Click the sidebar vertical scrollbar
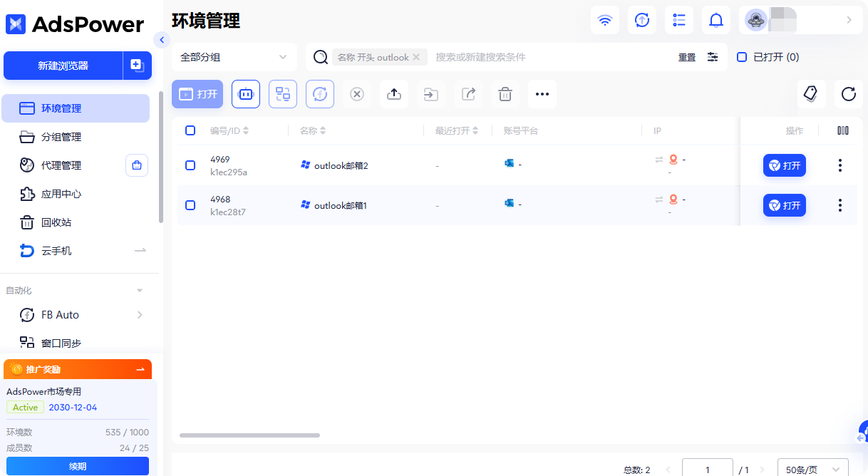 161,157
